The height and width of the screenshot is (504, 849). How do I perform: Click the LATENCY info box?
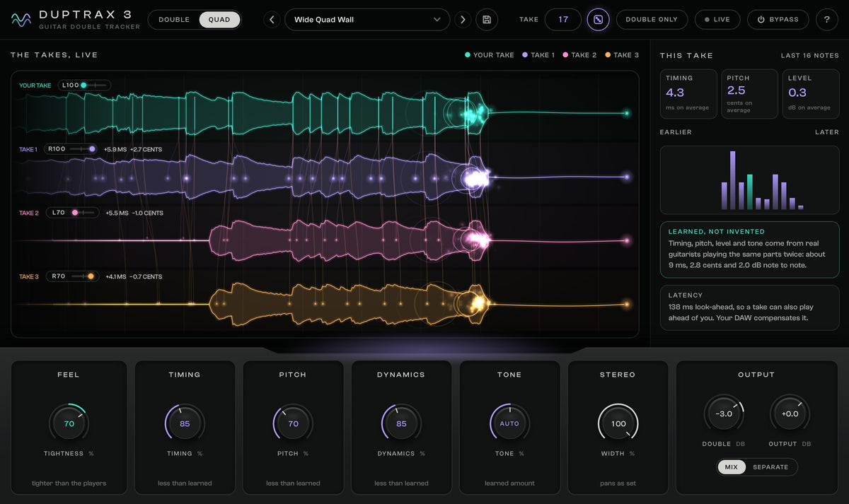click(x=749, y=307)
